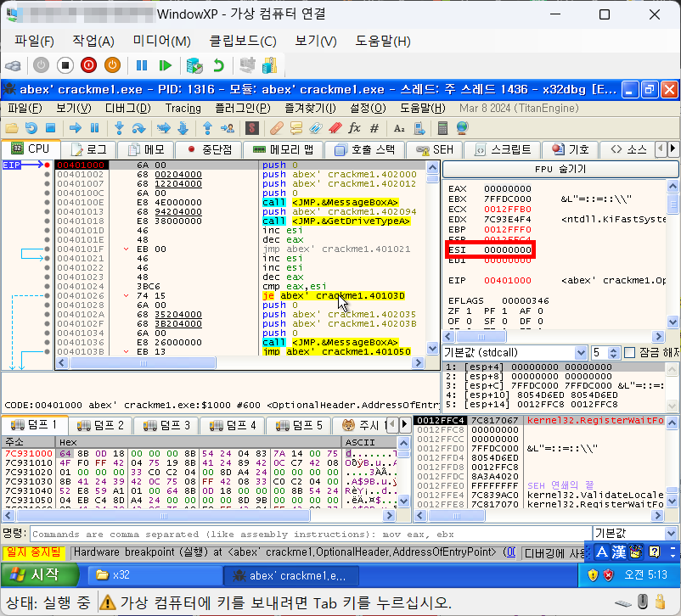Viewport: 681px width, 616px height.
Task: Click the green Reset VM icon
Action: [165, 65]
